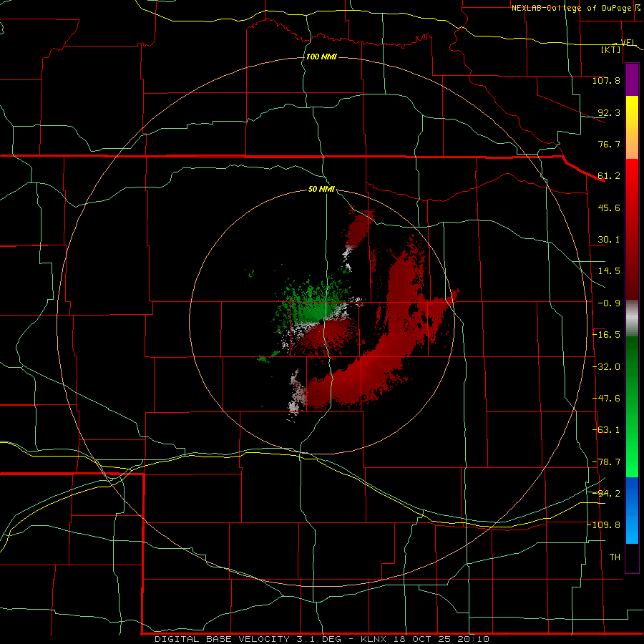Click the 45.6 velocity scale value
This screenshot has height=644, width=644.
(x=609, y=208)
